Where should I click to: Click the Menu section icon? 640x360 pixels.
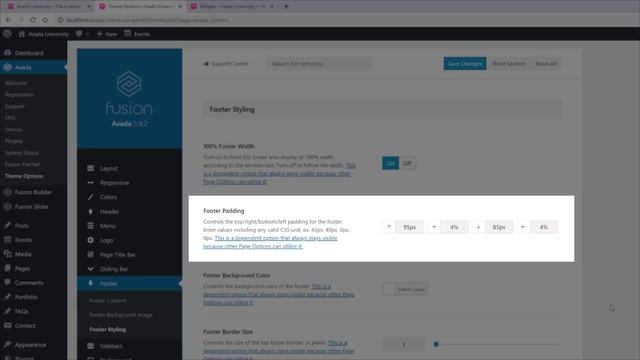pos(91,226)
